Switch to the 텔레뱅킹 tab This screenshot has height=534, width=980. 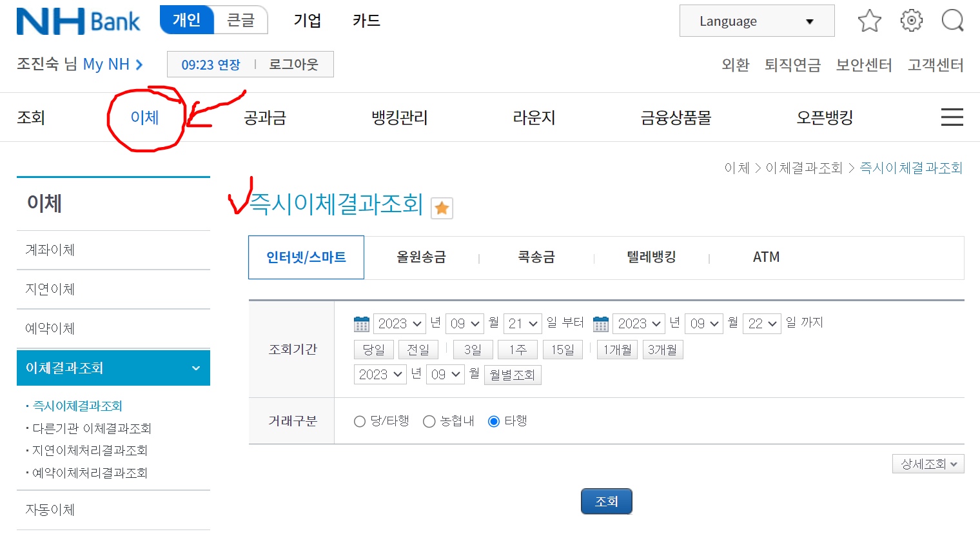652,256
